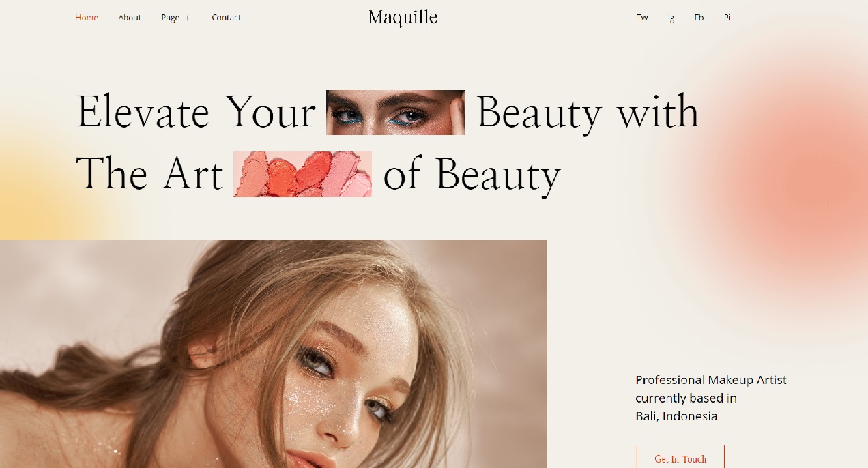This screenshot has width=868, height=468.
Task: Click the "Bali, Indonesia" location text
Action: click(676, 416)
